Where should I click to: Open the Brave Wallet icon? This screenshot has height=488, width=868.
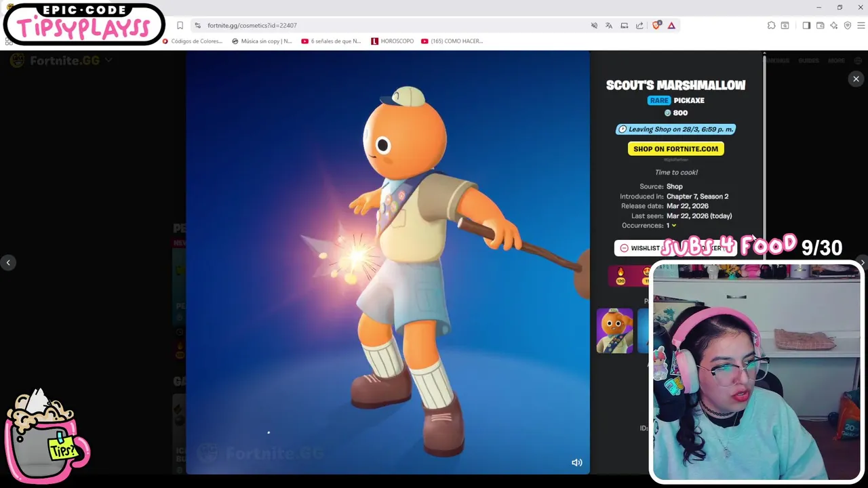click(x=820, y=25)
